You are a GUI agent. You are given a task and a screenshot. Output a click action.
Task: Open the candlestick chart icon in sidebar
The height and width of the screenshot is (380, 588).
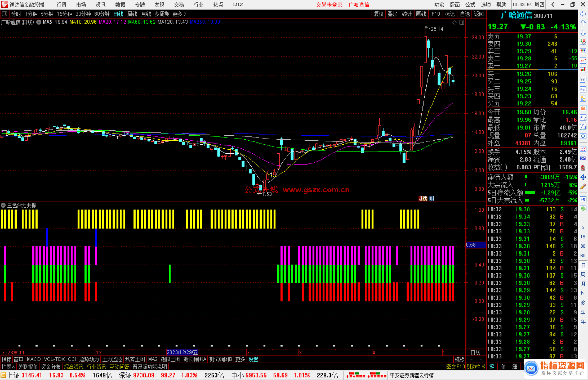click(x=583, y=70)
